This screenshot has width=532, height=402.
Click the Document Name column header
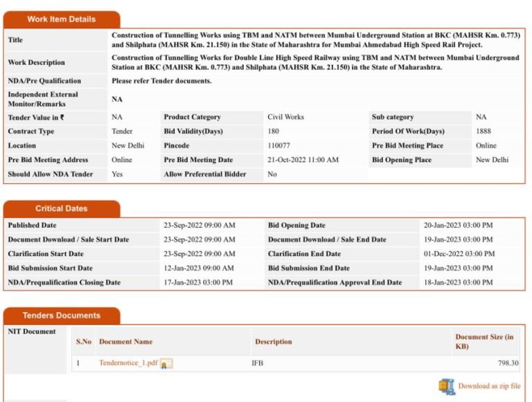click(125, 342)
